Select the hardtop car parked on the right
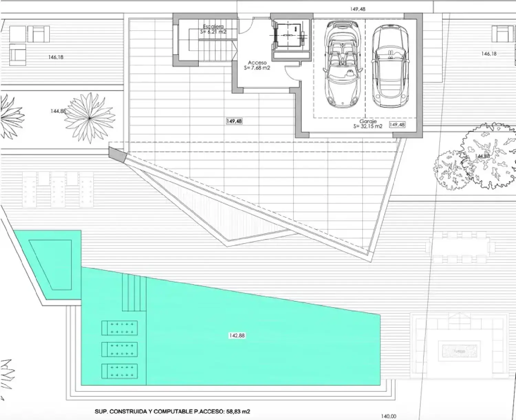This screenshot has height=420, width=516. pyautogui.click(x=389, y=66)
